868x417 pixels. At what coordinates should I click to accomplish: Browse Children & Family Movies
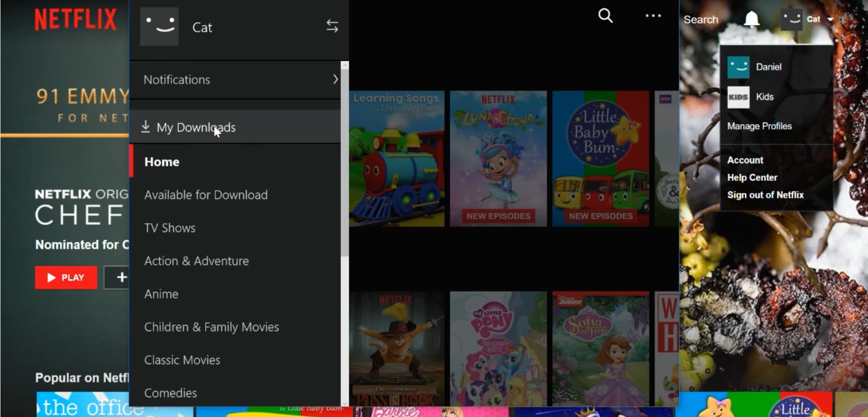click(211, 327)
